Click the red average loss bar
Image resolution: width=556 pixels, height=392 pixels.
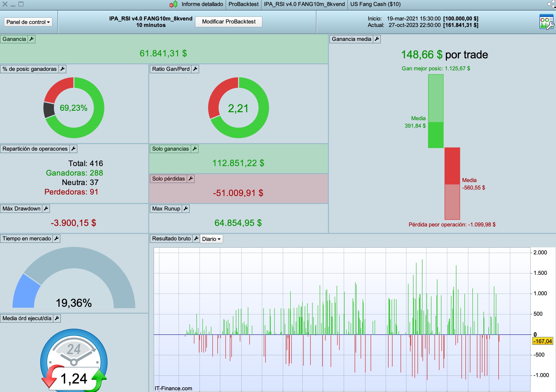[452, 184]
